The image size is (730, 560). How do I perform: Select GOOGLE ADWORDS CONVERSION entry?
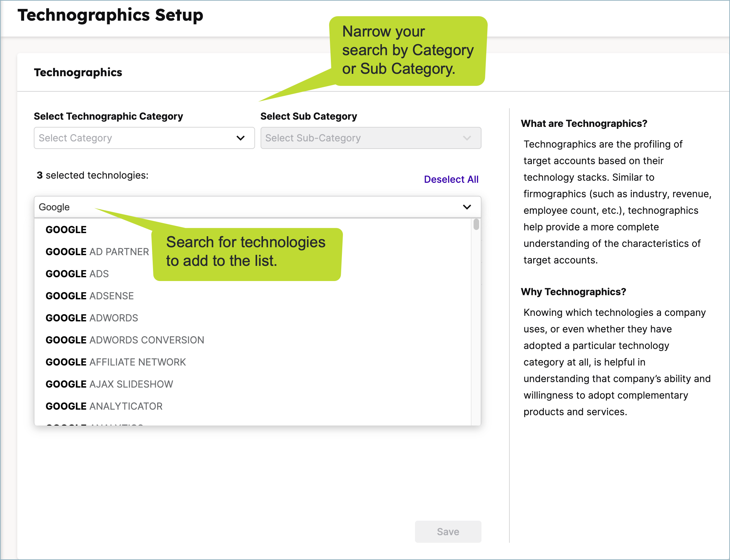(125, 340)
